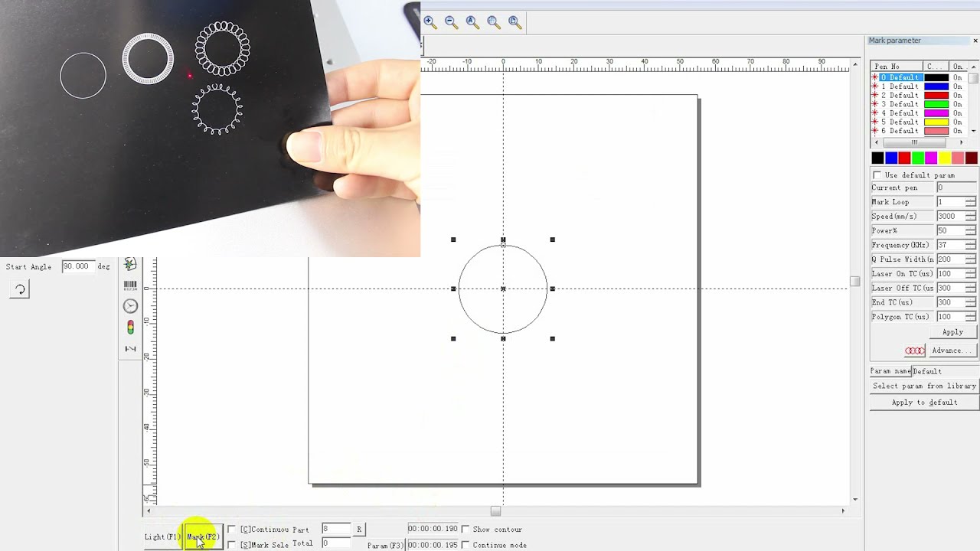Screen dimensions: 980x551
Task: Enable the [C]Continuou checkbox
Action: pyautogui.click(x=232, y=530)
